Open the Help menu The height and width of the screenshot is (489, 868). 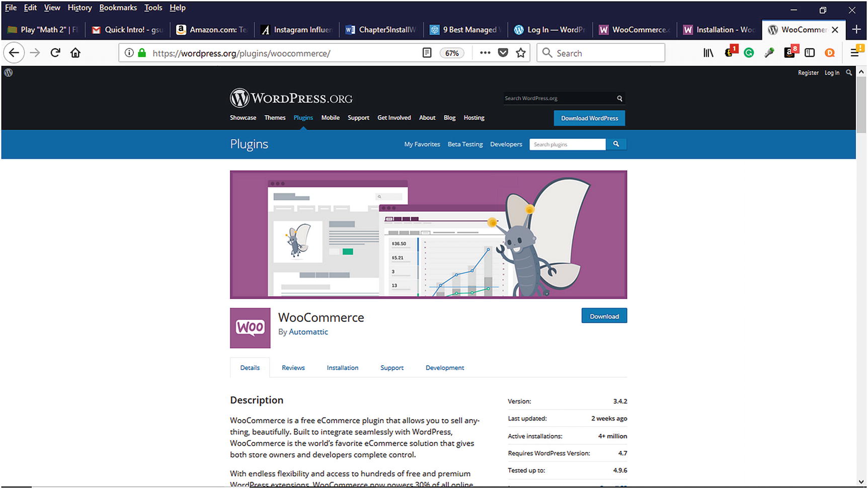point(178,8)
